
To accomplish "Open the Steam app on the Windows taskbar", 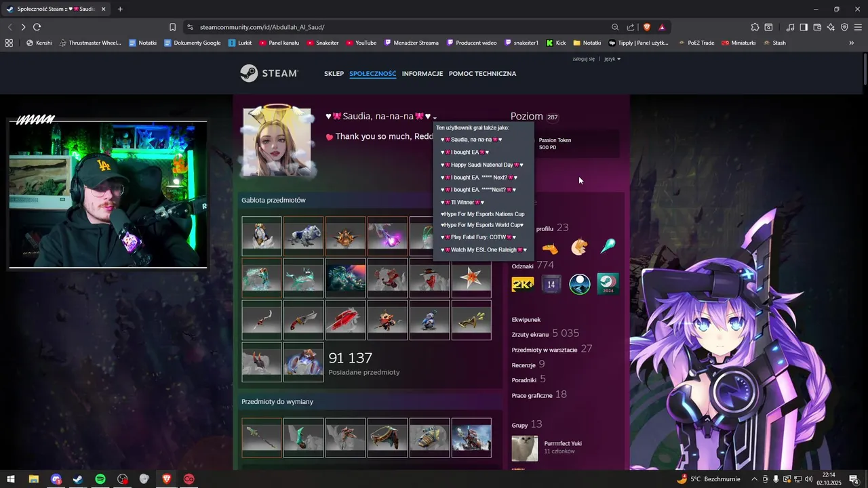I will (78, 479).
